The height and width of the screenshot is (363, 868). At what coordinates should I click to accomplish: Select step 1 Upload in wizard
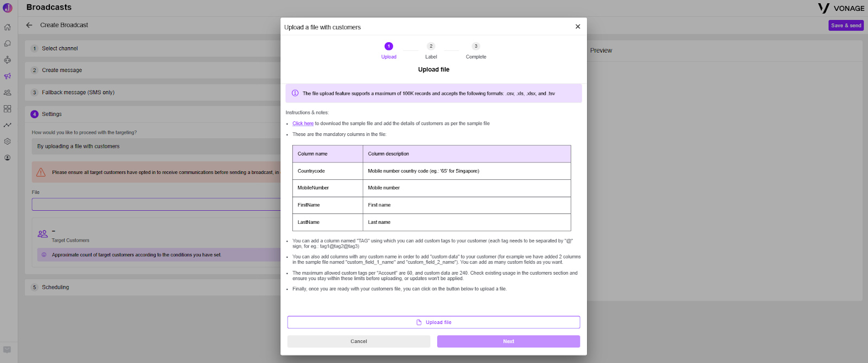pyautogui.click(x=389, y=51)
